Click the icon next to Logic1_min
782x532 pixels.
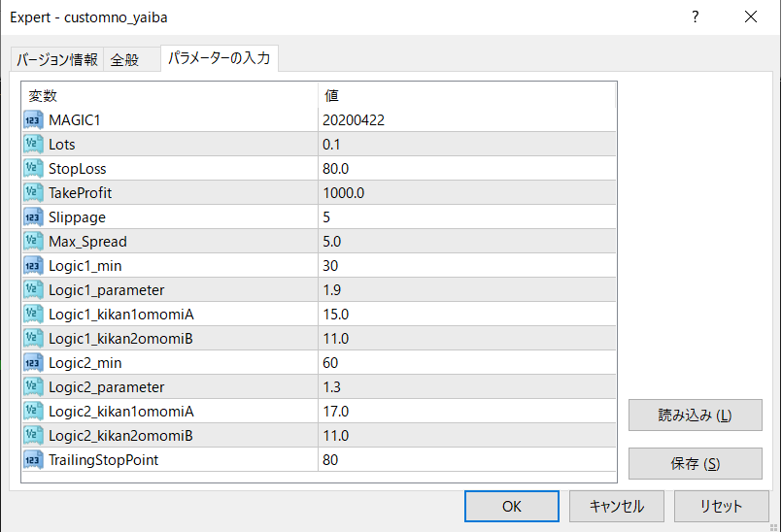[x=33, y=265]
